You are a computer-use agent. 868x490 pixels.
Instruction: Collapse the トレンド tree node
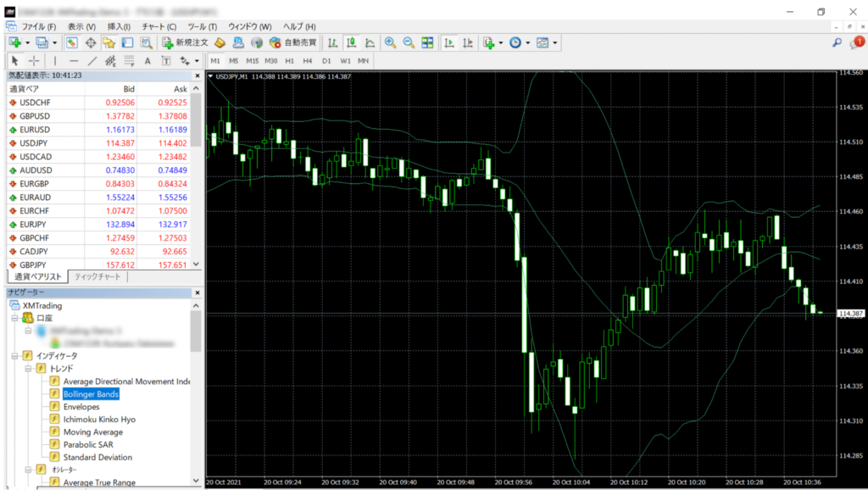tap(28, 369)
